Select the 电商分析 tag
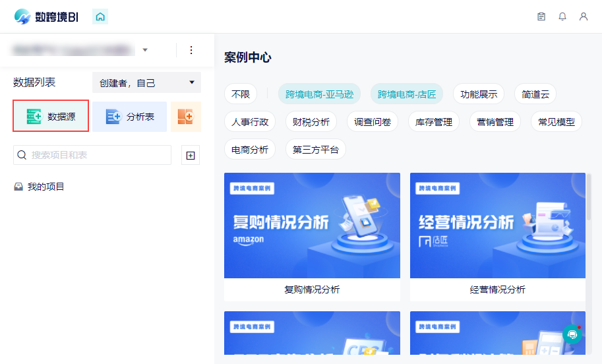Viewport: 602px width, 364px height. 250,150
